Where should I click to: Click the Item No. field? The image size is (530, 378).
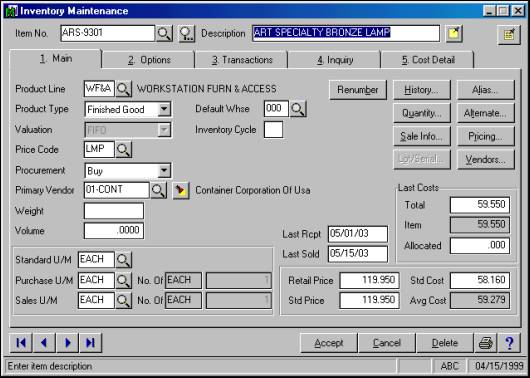pos(107,33)
